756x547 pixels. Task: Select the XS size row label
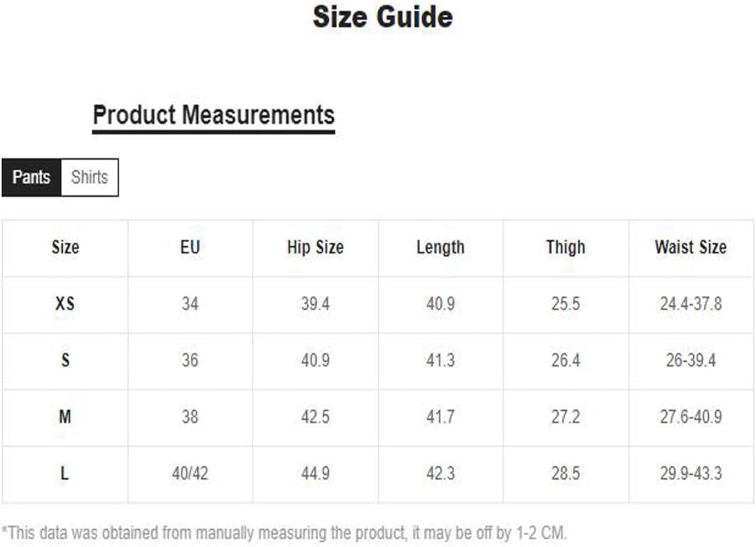65,304
